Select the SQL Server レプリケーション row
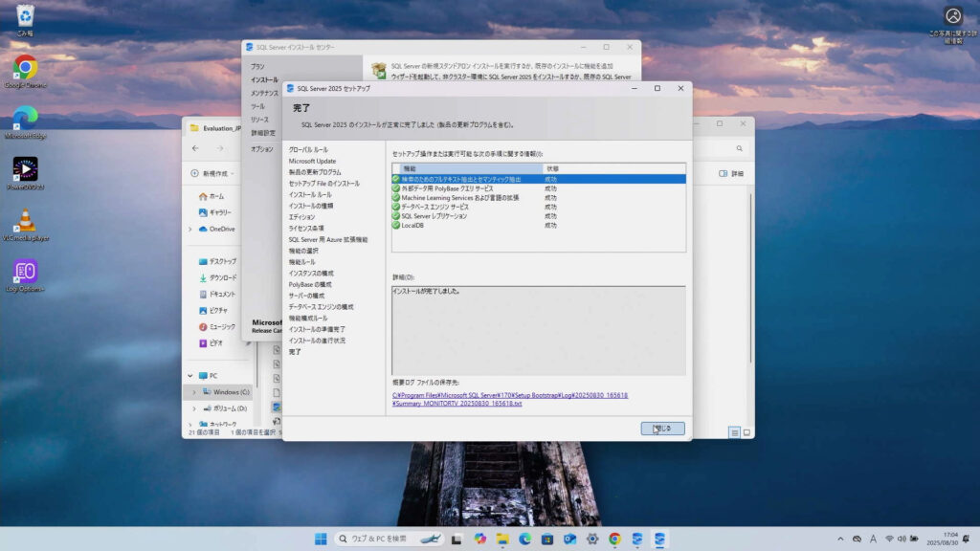The height and width of the screenshot is (551, 980). pyautogui.click(x=539, y=216)
